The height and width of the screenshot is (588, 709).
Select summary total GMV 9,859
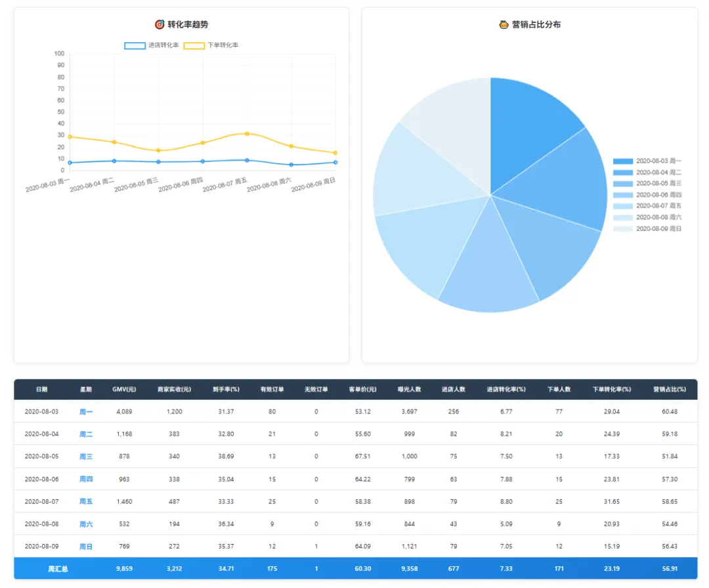124,569
